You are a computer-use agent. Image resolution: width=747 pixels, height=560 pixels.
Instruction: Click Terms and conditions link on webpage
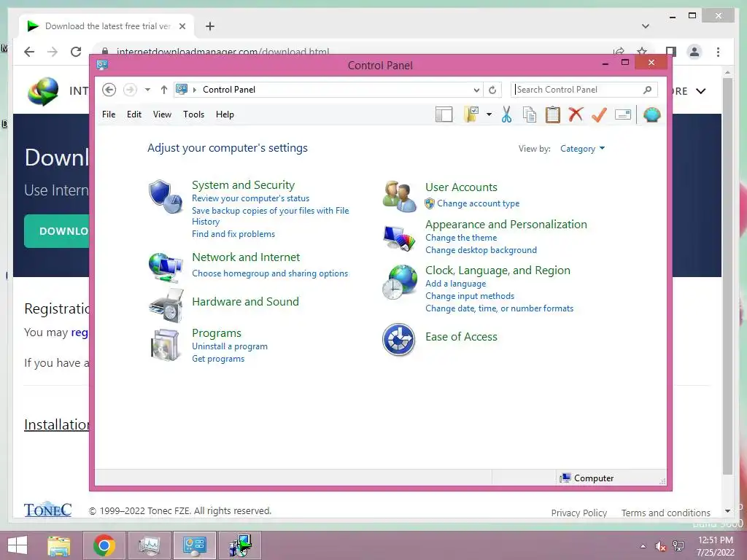(x=665, y=513)
